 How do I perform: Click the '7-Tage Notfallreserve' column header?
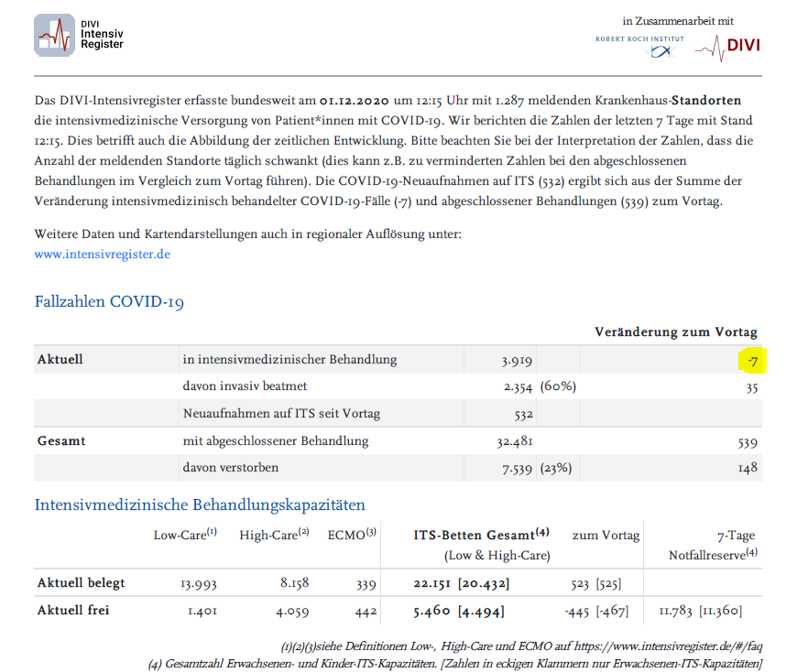point(715,545)
